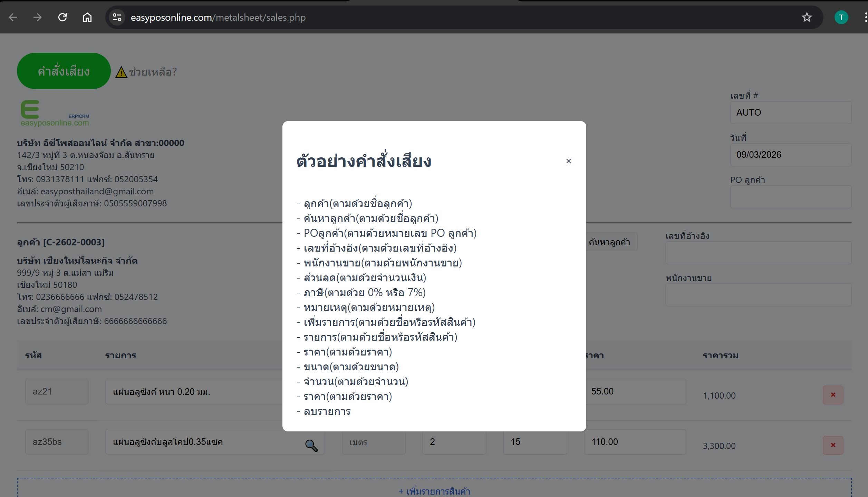Bookmark this page with star icon

[x=807, y=17]
